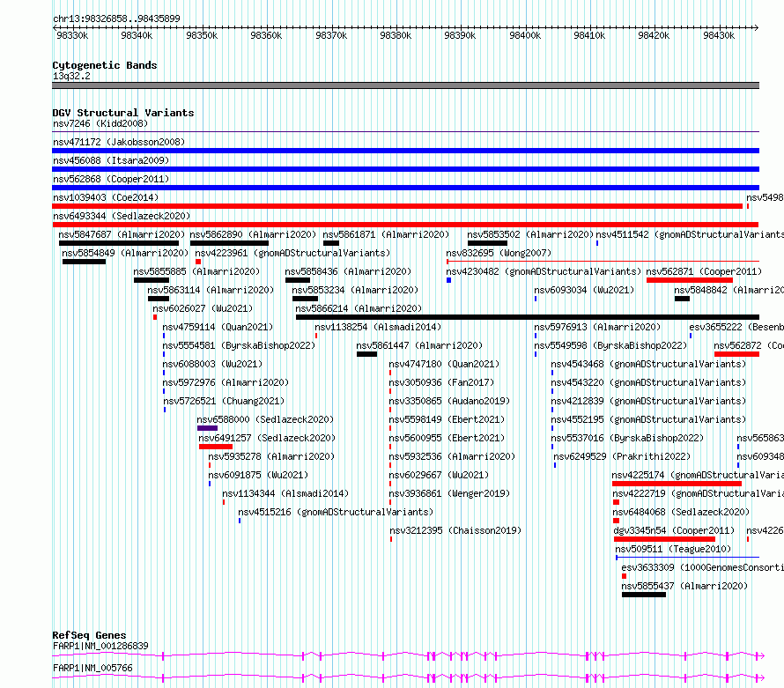
Task: Click nsv4543220 gnomAD variant label
Action: click(648, 382)
